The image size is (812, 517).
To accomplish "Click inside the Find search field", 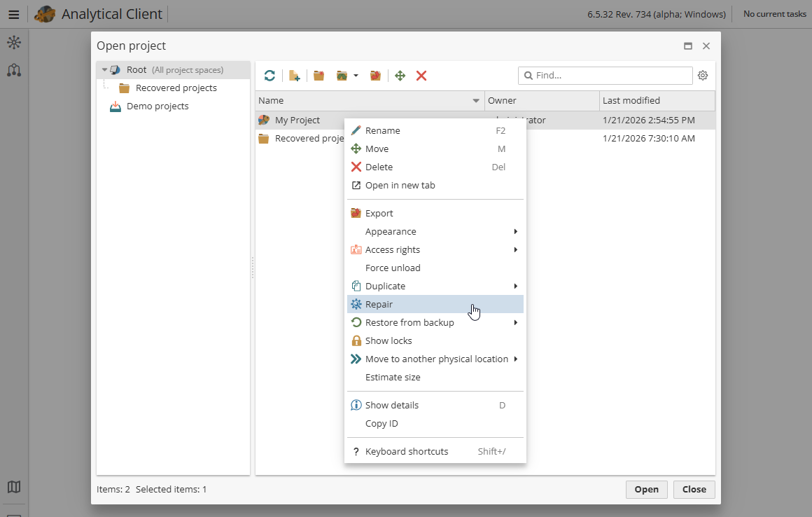I will [605, 75].
